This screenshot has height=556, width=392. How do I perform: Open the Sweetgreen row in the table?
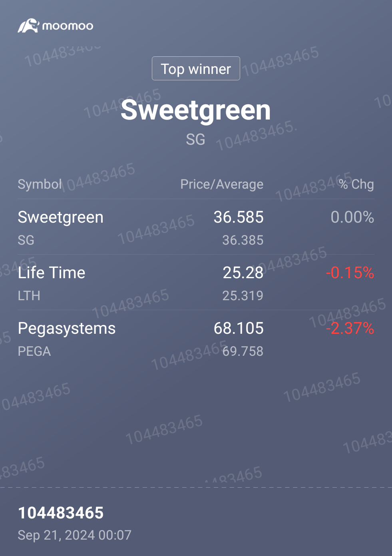click(x=196, y=227)
